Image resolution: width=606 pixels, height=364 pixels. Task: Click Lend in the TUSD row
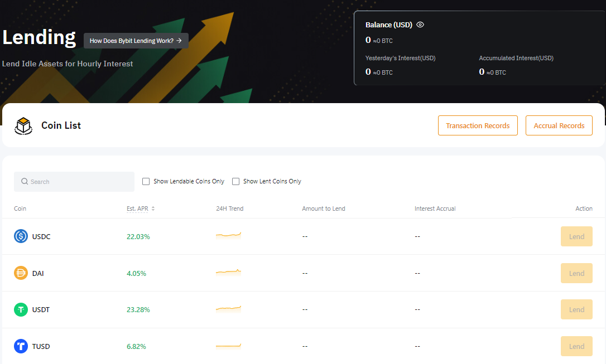coord(576,346)
